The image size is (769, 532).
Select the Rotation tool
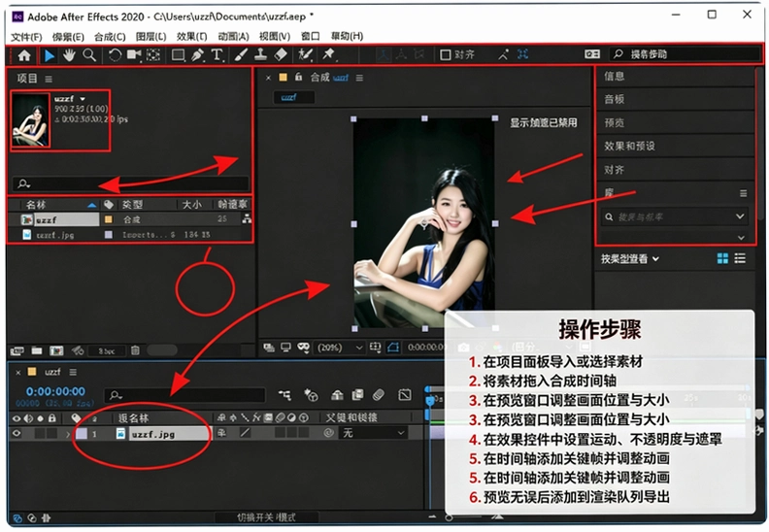115,55
